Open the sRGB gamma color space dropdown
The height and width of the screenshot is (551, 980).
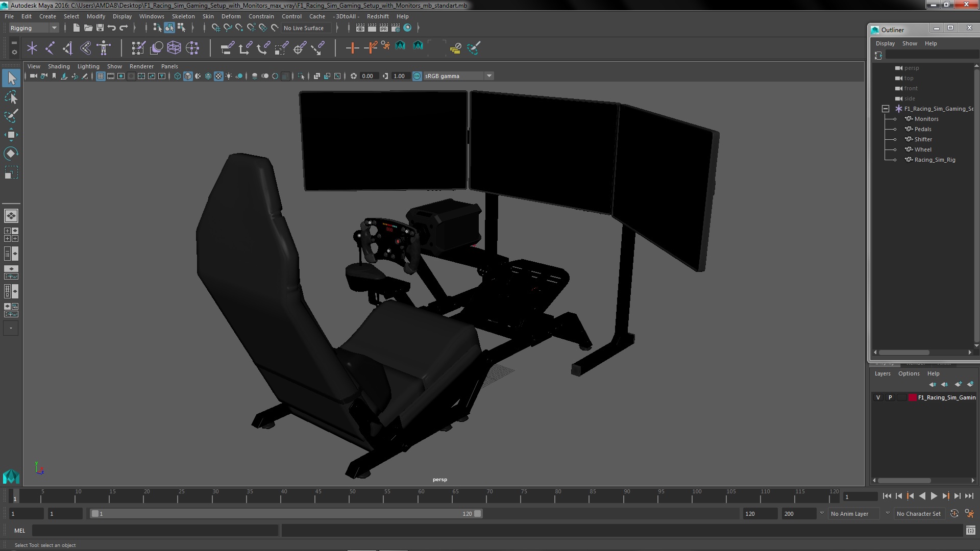click(x=489, y=76)
